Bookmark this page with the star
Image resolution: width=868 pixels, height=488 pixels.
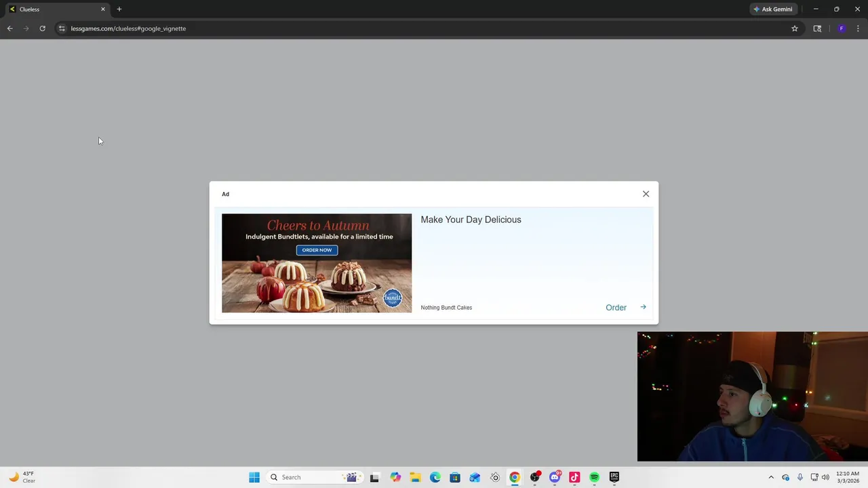point(795,28)
